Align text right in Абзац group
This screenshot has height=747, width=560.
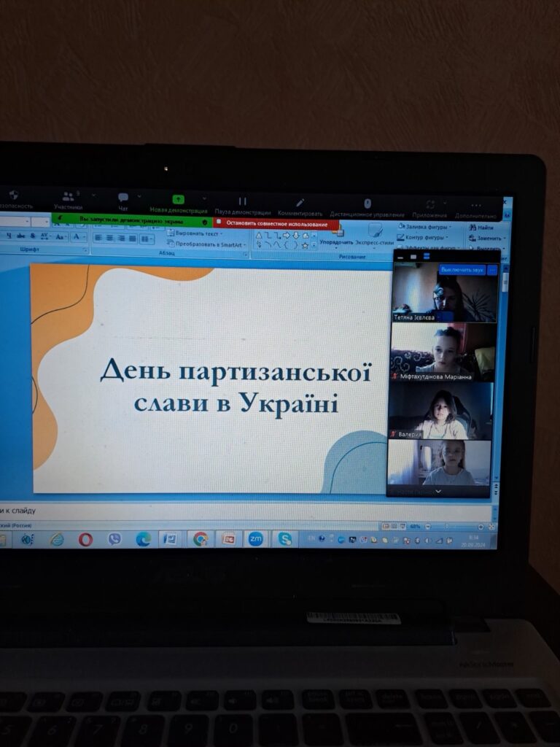122,239
